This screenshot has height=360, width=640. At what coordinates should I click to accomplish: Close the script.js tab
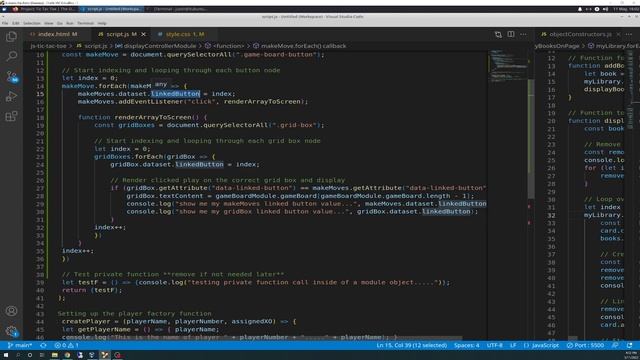click(x=143, y=34)
